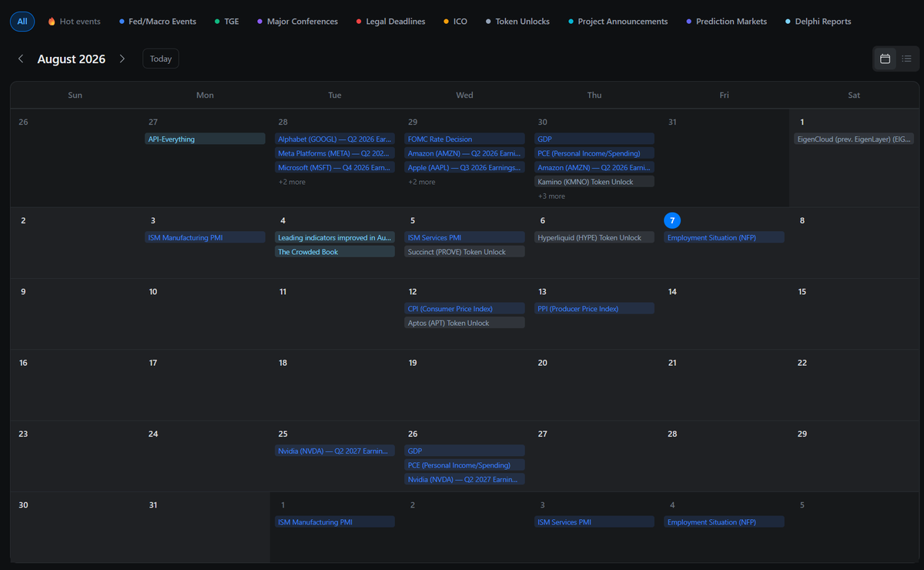Filter by Prediction Markets
924x570 pixels.
pos(725,22)
